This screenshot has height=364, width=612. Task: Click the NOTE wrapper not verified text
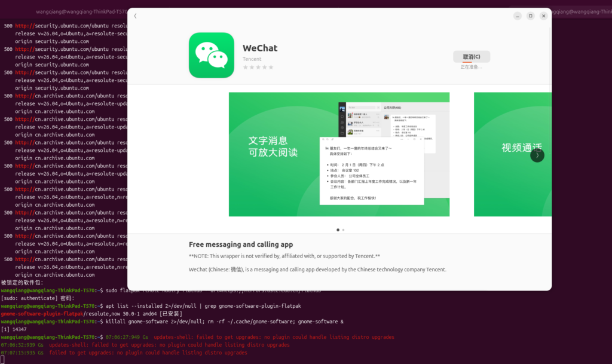pos(284,256)
